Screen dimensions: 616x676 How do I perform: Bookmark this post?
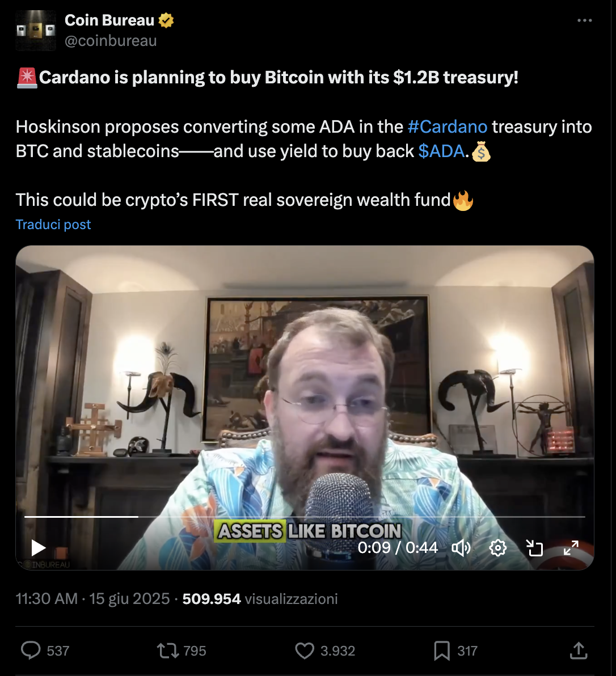(x=442, y=650)
